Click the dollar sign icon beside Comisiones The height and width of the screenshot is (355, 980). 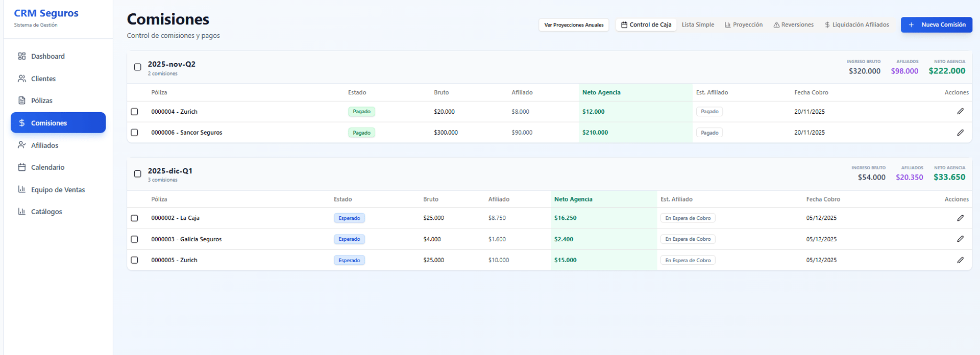(22, 123)
